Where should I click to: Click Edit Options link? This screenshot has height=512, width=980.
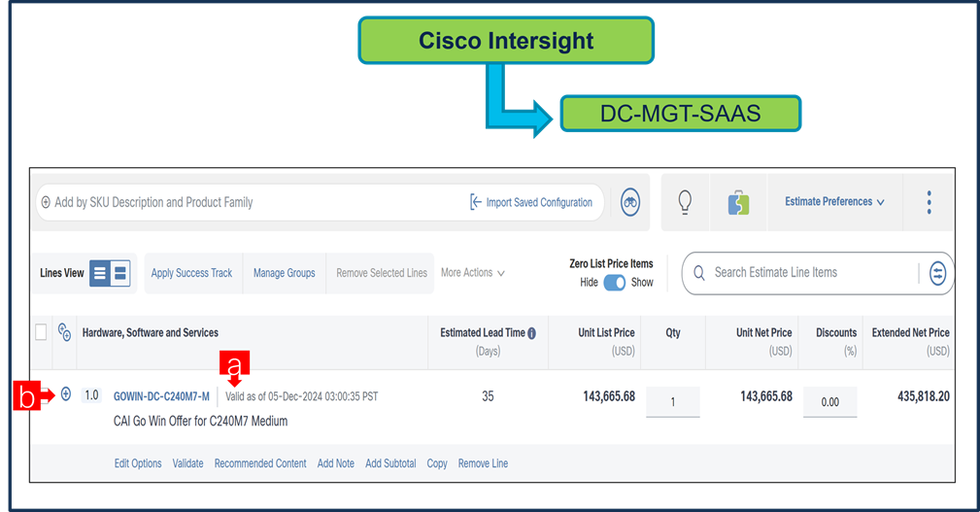coord(138,463)
